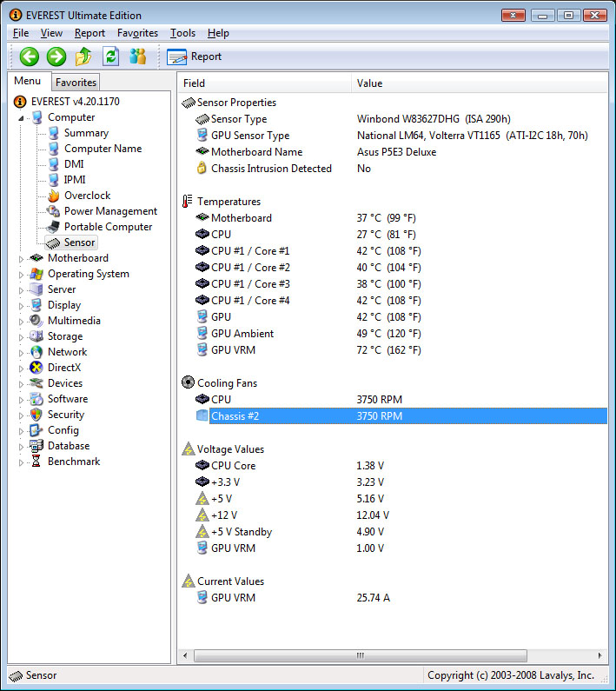This screenshot has height=691, width=616.
Task: Open the Tools menu
Action: (182, 33)
